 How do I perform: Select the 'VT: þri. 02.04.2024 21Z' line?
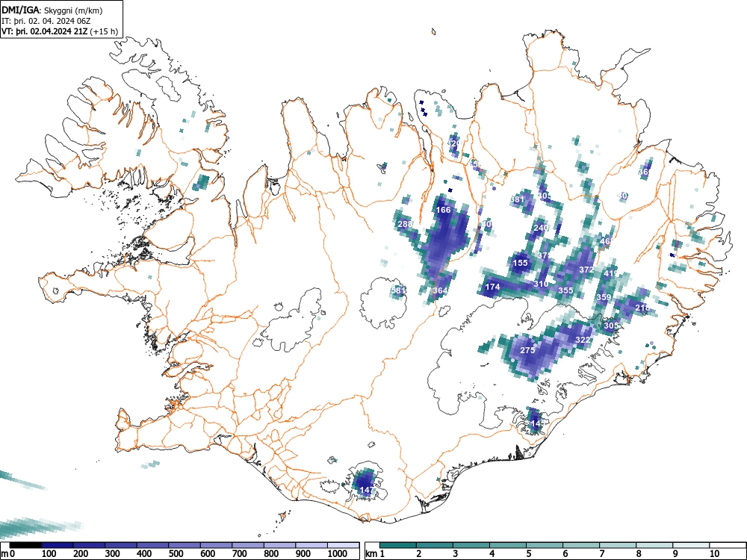click(x=45, y=31)
